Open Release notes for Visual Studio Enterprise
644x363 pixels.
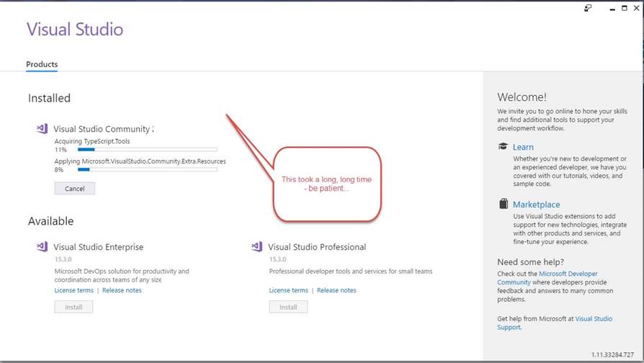(122, 290)
